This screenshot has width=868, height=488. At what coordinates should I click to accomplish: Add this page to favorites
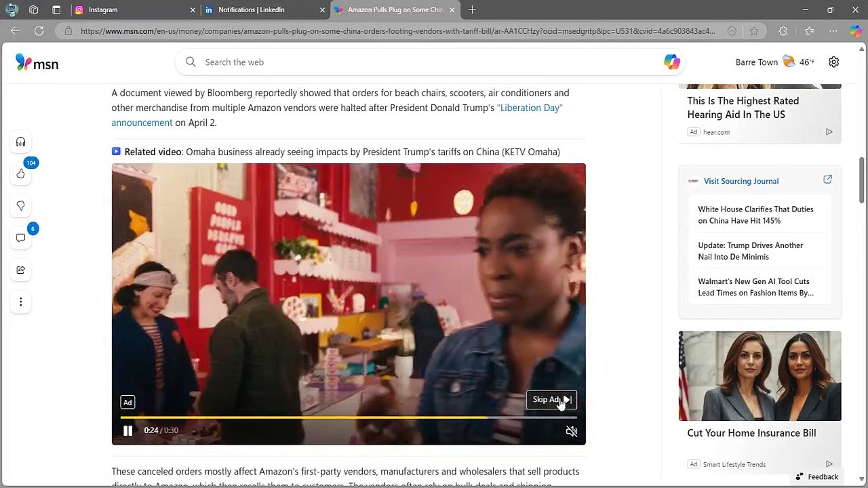tap(754, 31)
